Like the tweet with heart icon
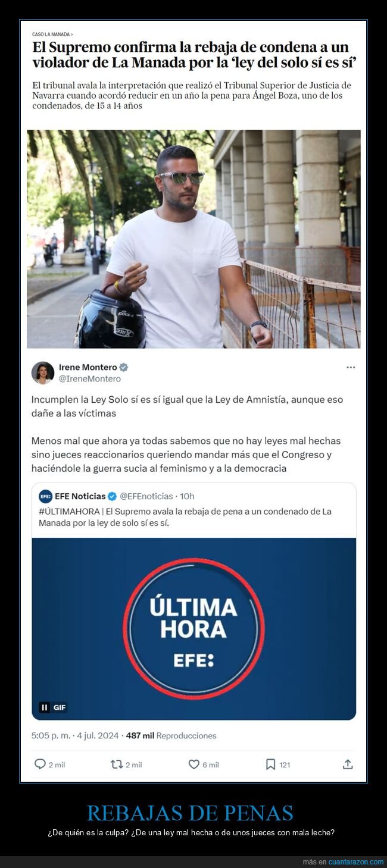387x868 pixels. pyautogui.click(x=193, y=764)
